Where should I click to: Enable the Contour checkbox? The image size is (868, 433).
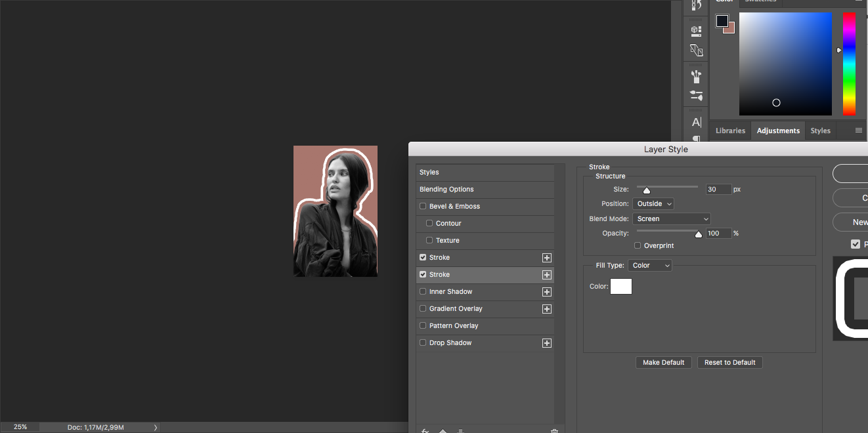tap(429, 223)
